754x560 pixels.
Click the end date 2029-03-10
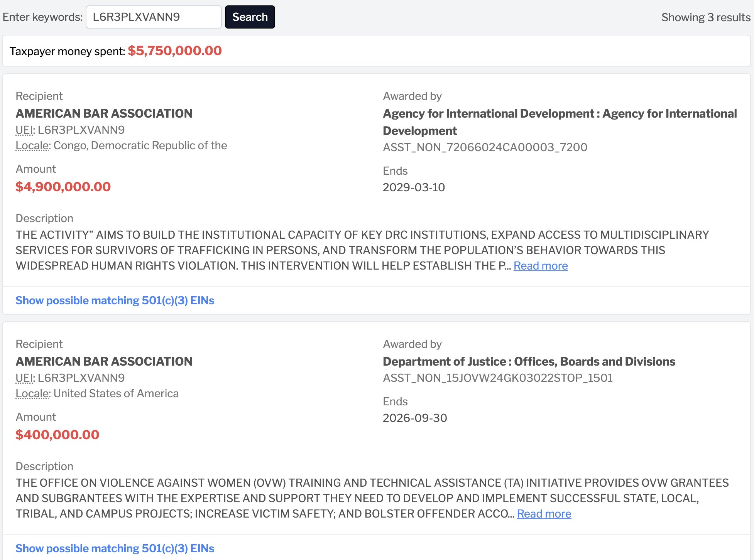coord(414,187)
